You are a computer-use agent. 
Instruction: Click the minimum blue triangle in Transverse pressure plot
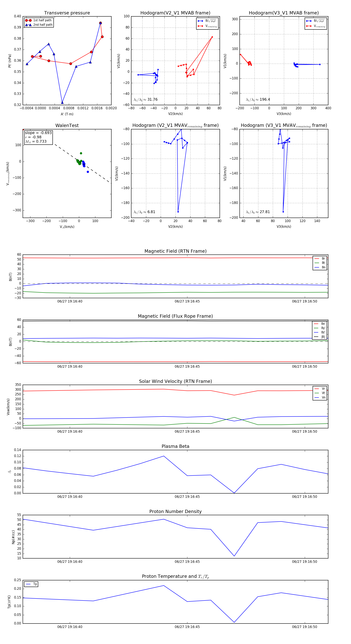(62, 102)
